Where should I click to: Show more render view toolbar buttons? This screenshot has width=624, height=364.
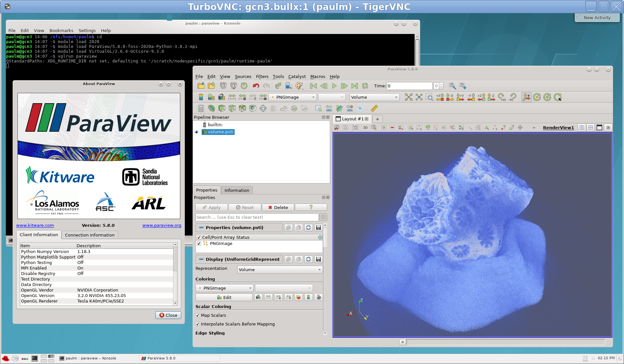[534, 127]
